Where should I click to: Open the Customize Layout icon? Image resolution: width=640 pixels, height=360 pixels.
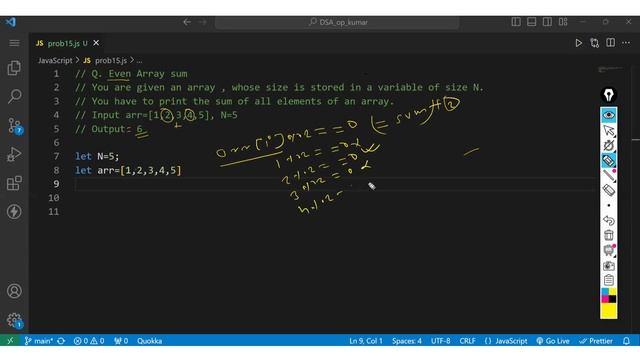[x=563, y=22]
